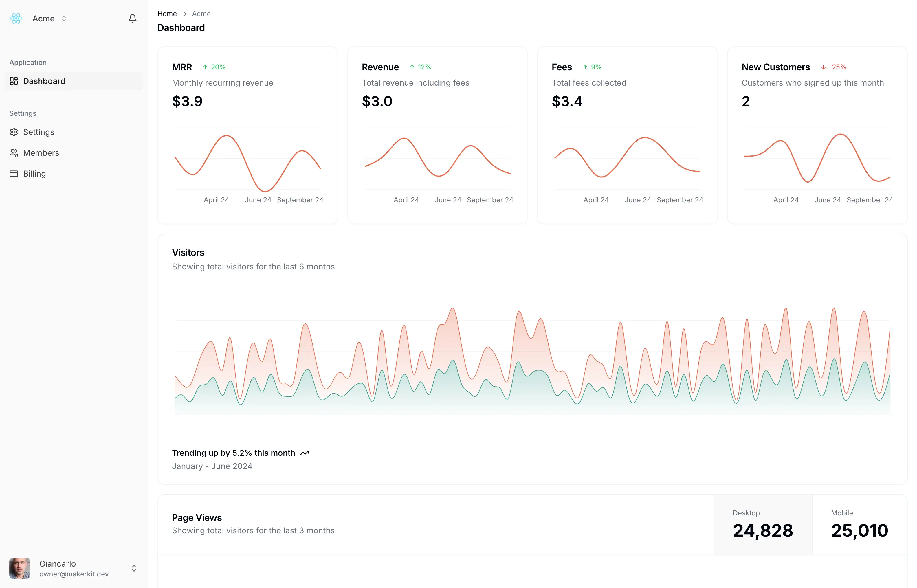Click the Visitors area chart
This screenshot has height=588, width=917.
532,361
